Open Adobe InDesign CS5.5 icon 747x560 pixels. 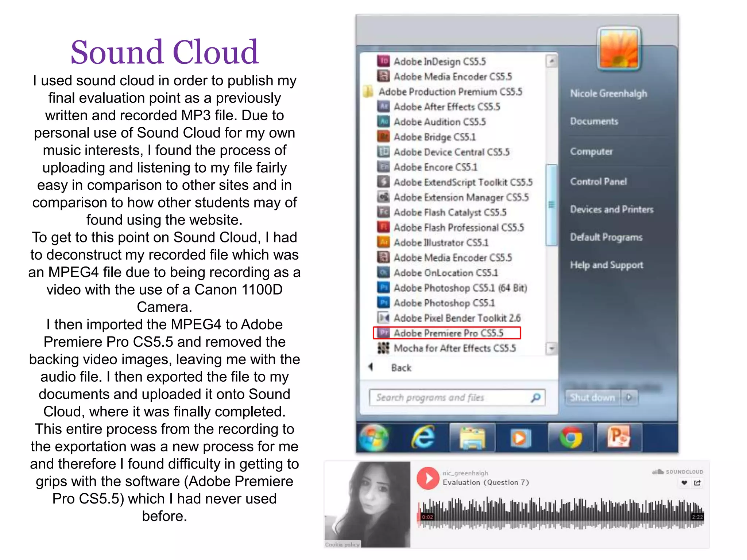coord(383,61)
